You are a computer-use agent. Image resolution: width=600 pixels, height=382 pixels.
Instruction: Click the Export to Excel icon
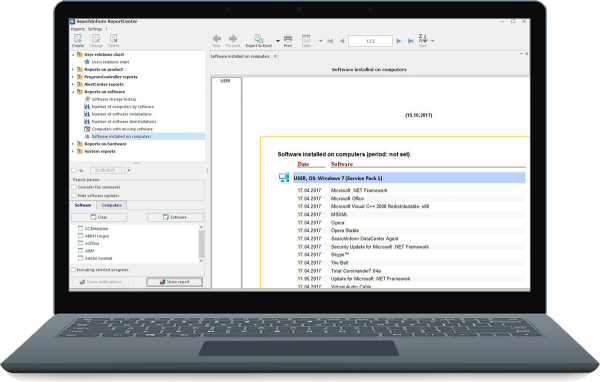(259, 38)
